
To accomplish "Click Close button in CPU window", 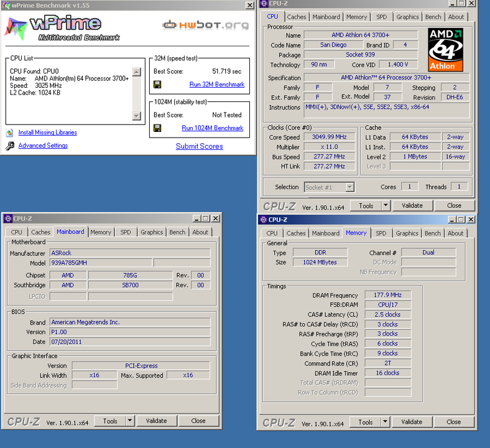I will [x=454, y=205].
